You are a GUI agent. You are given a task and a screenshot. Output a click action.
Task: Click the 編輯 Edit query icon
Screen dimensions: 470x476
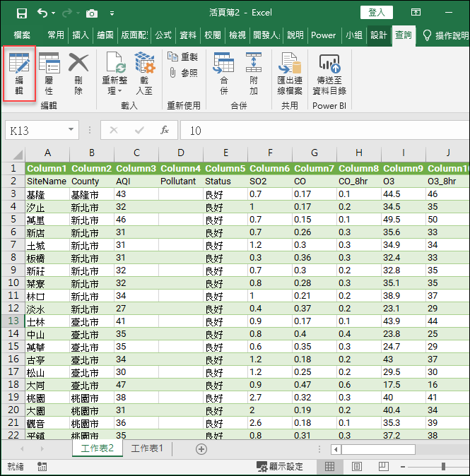[19, 73]
